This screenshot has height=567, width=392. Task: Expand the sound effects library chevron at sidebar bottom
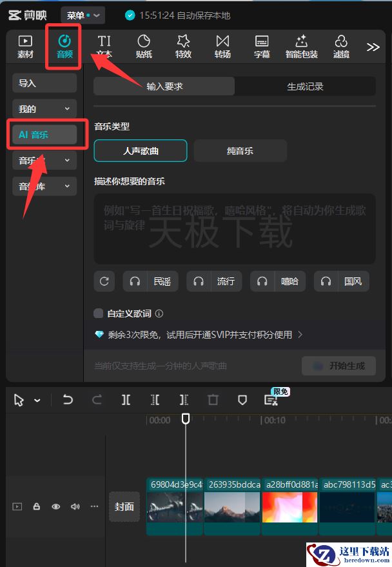click(x=67, y=186)
